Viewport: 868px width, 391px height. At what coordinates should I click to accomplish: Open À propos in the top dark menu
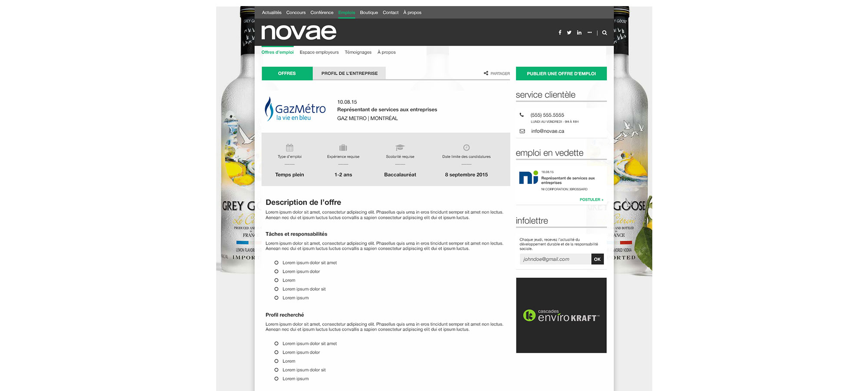pyautogui.click(x=412, y=13)
